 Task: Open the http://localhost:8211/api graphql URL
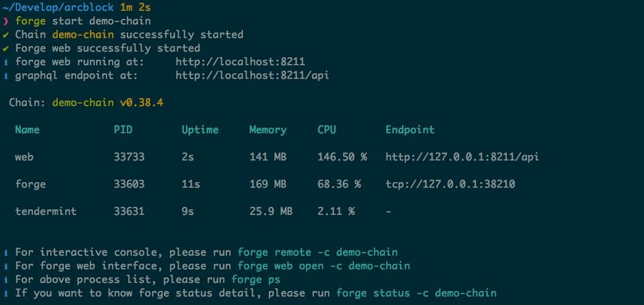pos(253,76)
